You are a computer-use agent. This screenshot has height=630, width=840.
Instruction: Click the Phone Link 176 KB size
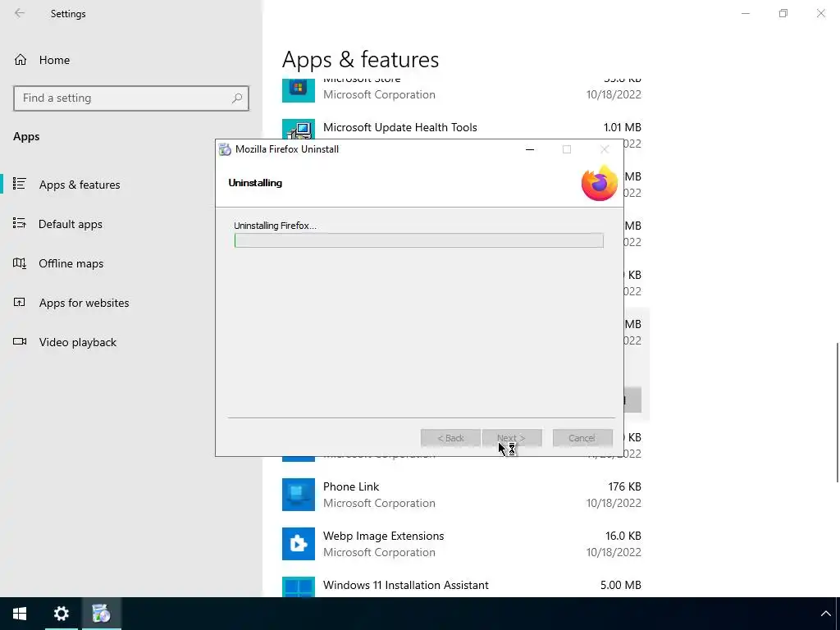point(624,486)
